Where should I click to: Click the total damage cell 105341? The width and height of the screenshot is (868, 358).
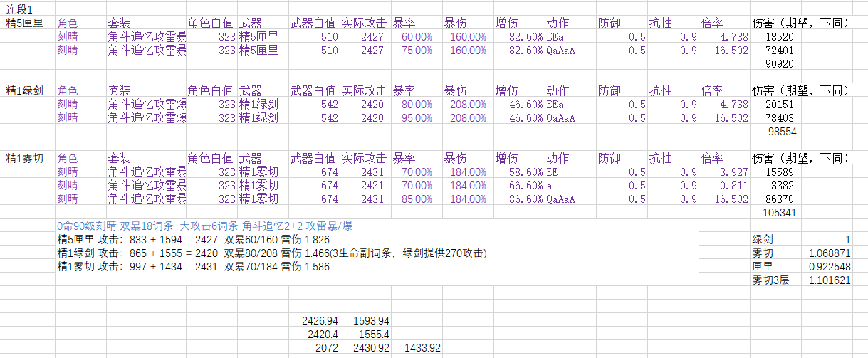pos(778,212)
